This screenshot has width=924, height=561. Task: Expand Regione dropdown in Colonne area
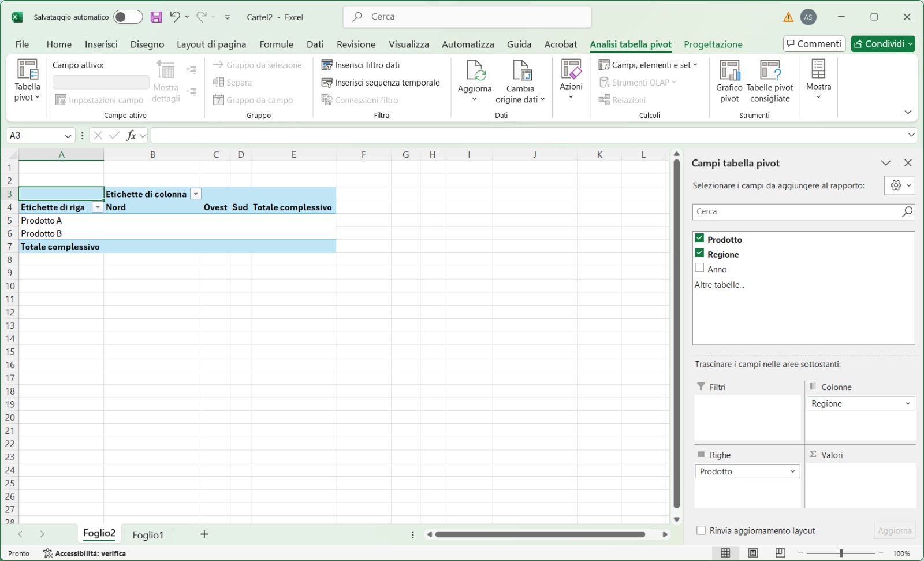[x=907, y=403]
